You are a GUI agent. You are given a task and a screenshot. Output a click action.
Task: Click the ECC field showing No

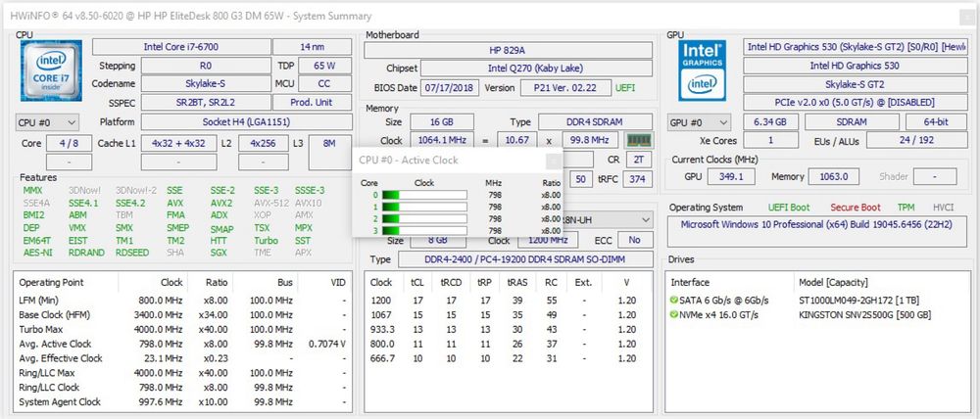pyautogui.click(x=634, y=240)
